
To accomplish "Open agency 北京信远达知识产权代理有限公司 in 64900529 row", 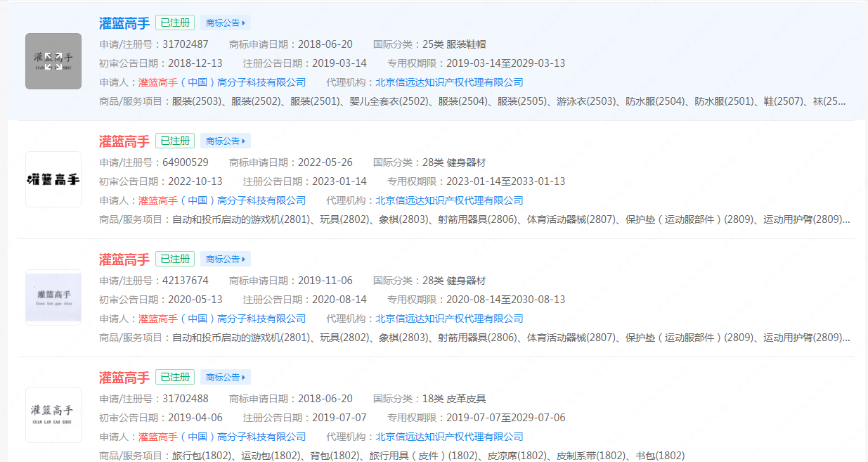I will 450,200.
